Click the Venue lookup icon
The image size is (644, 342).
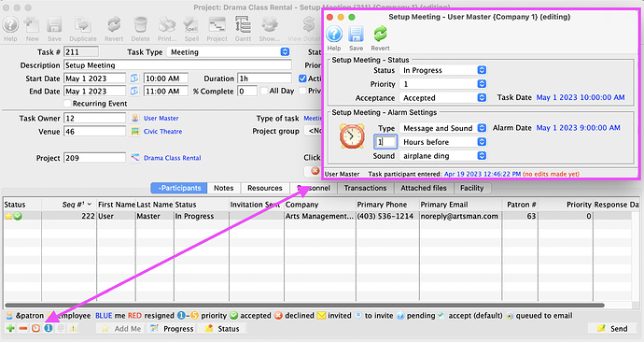click(134, 132)
